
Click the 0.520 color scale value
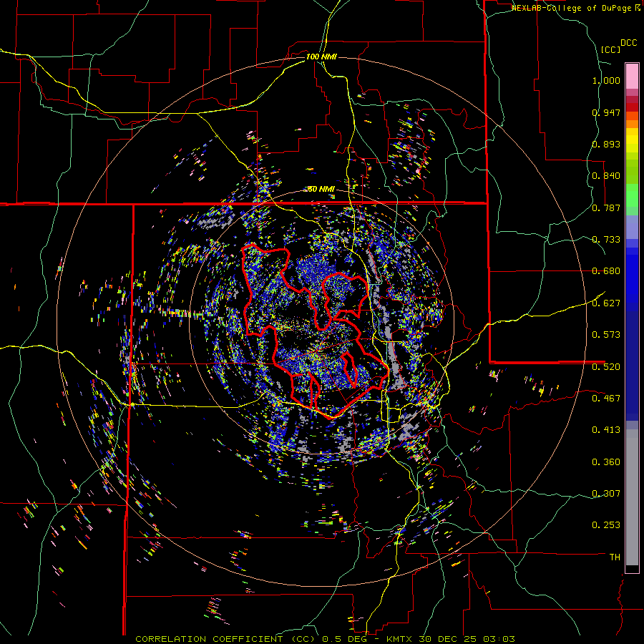point(606,366)
